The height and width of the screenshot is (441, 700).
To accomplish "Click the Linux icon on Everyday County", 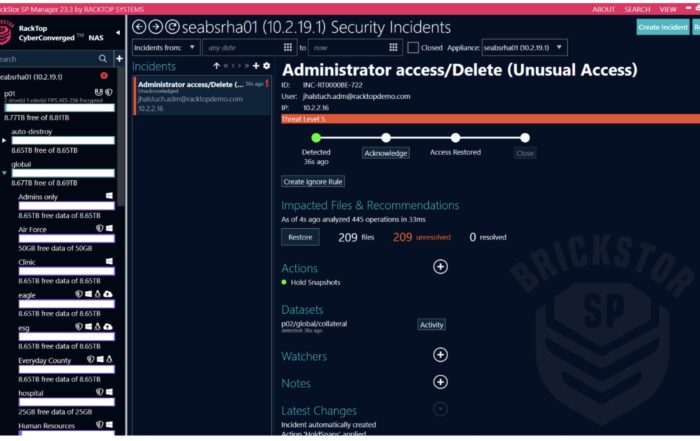I will point(109,359).
